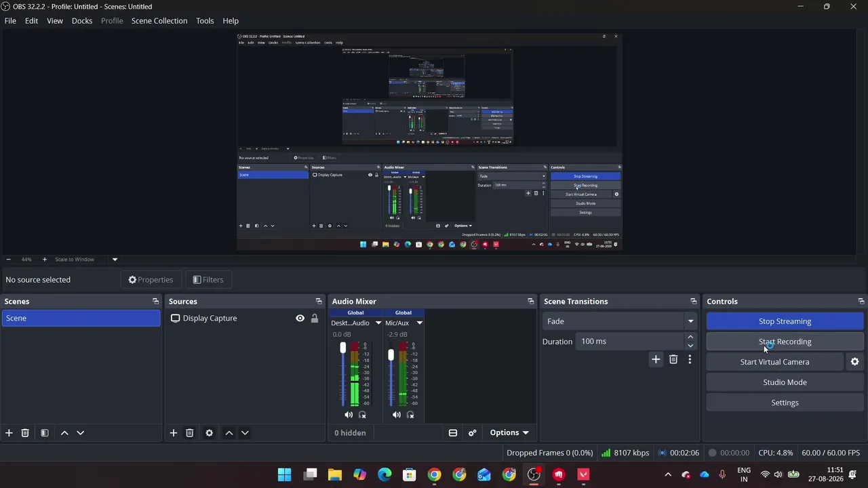Open the Windows Start menu

tap(285, 474)
